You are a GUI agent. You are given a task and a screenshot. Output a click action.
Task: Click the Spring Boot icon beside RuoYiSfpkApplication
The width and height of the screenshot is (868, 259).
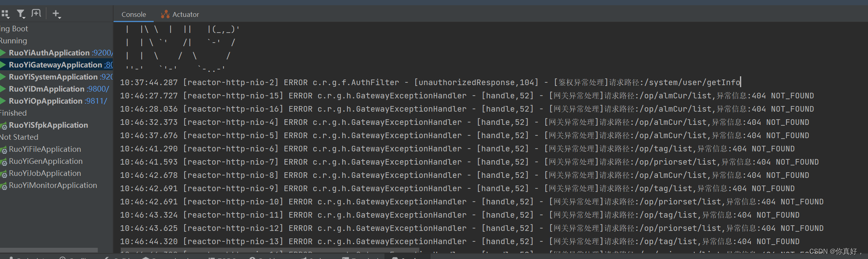[4, 126]
